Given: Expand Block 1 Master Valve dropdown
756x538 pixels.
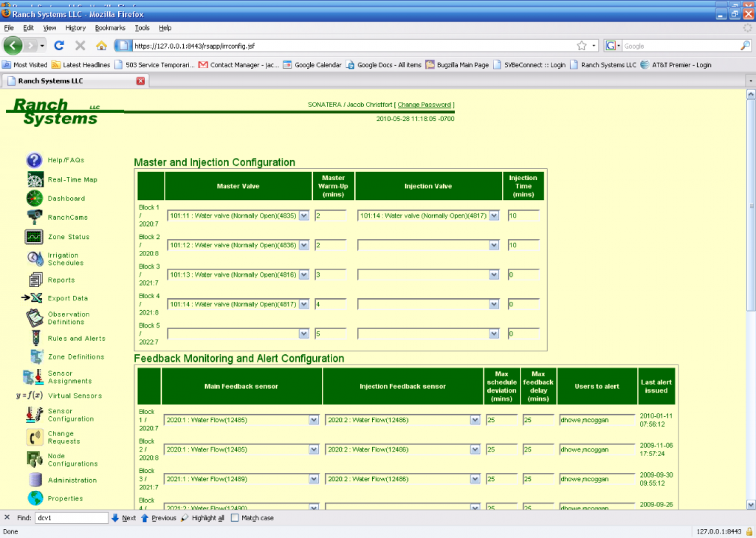Looking at the screenshot, I should pos(303,216).
